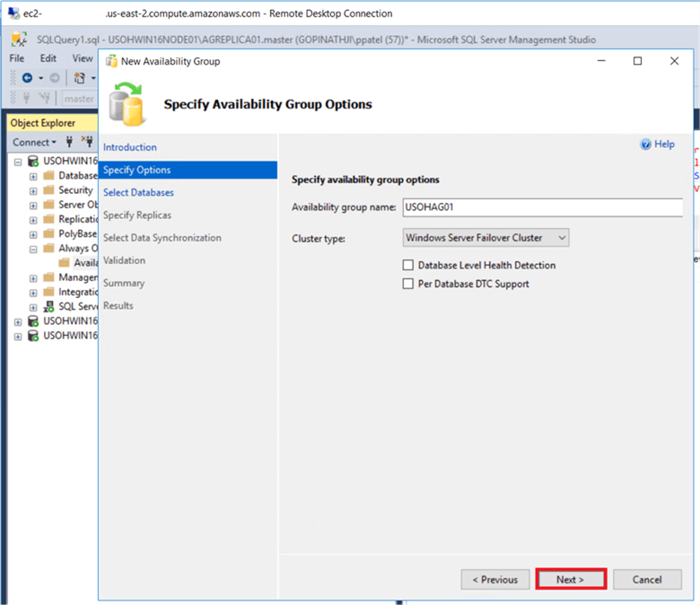Click the Always On folder icon
Viewport: 700px width, 605px height.
[x=48, y=249]
